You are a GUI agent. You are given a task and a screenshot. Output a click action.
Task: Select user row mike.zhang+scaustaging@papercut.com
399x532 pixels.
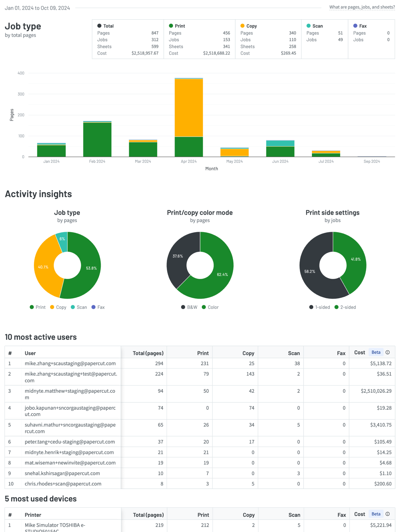pos(70,363)
